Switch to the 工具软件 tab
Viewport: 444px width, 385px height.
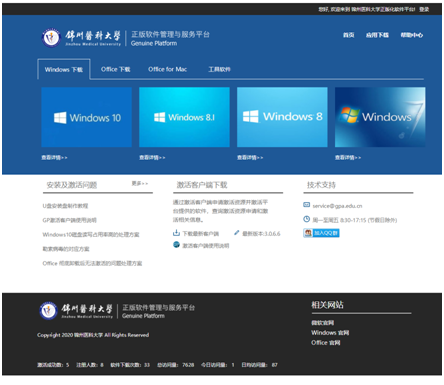click(x=219, y=69)
